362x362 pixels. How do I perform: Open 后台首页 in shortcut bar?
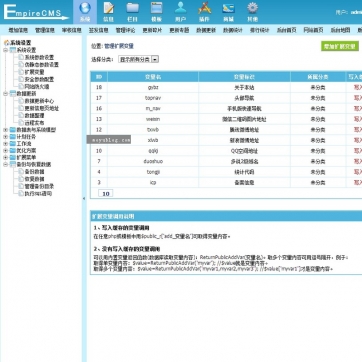tap(286, 30)
